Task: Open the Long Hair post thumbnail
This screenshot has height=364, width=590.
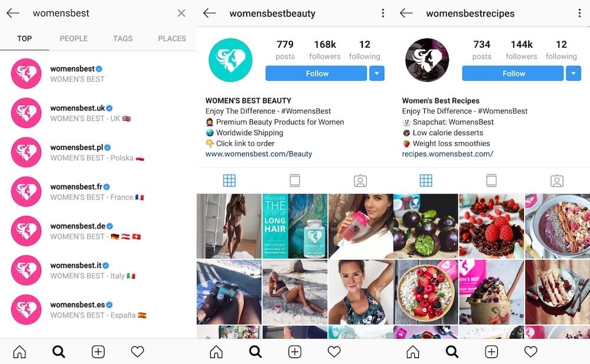Action: (x=294, y=226)
